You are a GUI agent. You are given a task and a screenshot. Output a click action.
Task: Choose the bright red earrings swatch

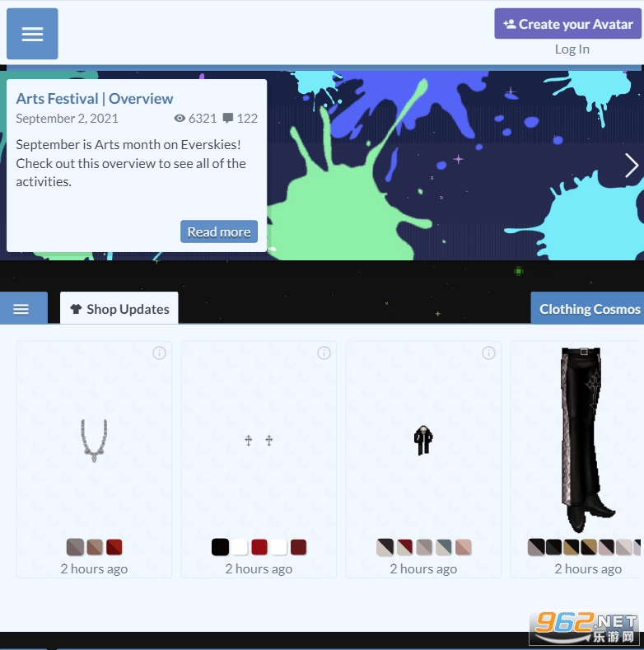pos(259,547)
